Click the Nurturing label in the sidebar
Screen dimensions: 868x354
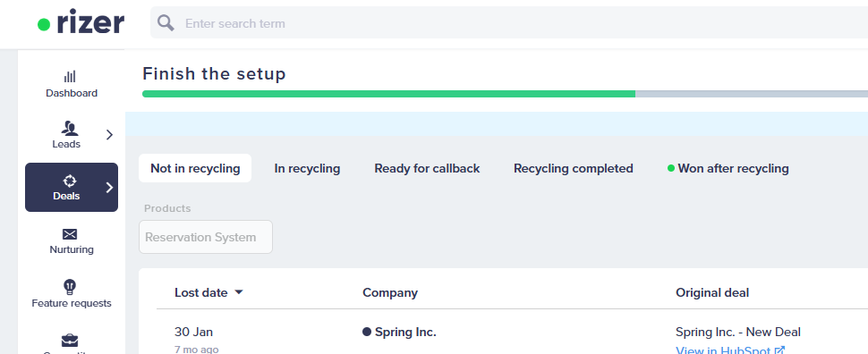click(x=72, y=249)
